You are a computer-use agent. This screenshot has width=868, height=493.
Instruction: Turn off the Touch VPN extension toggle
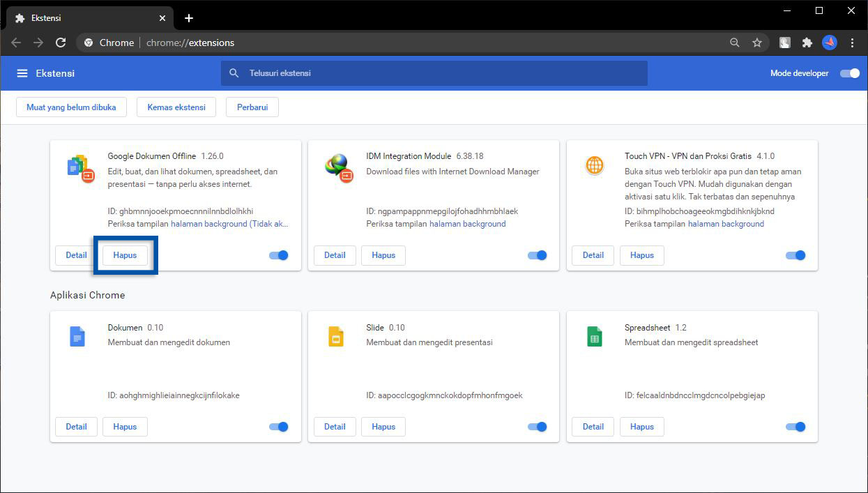click(795, 255)
